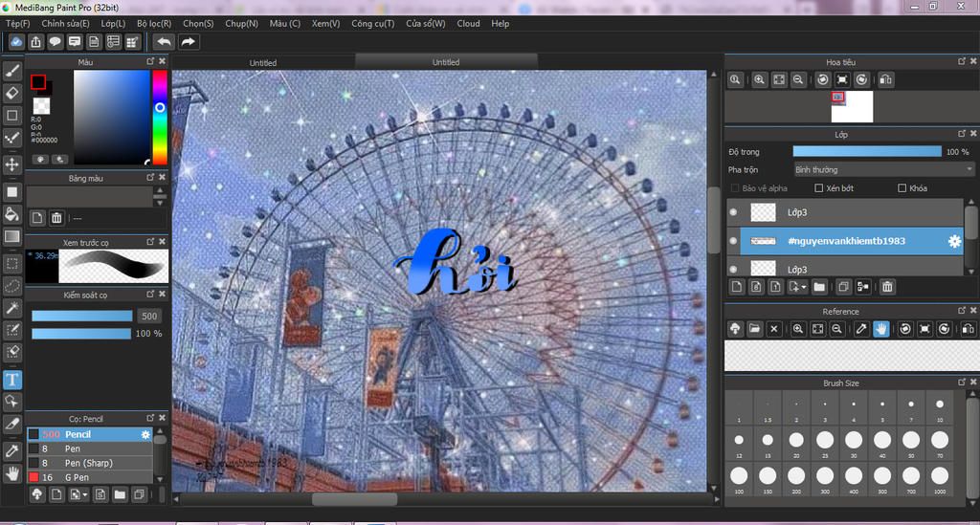
Task: Select the Magic Wand tool
Action: click(11, 308)
